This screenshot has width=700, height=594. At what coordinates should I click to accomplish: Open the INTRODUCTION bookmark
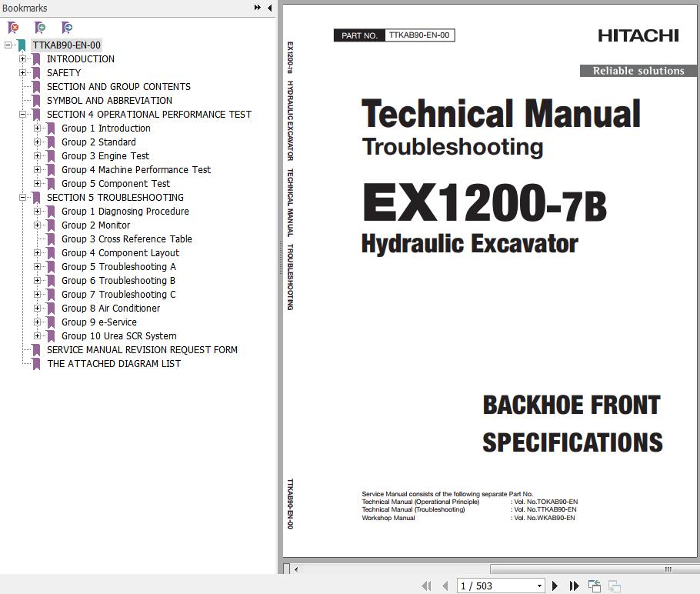pyautogui.click(x=81, y=59)
